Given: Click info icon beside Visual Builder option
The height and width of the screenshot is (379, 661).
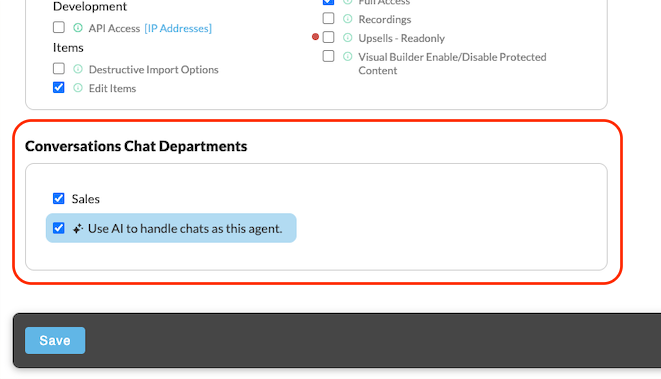Looking at the screenshot, I should [x=347, y=56].
